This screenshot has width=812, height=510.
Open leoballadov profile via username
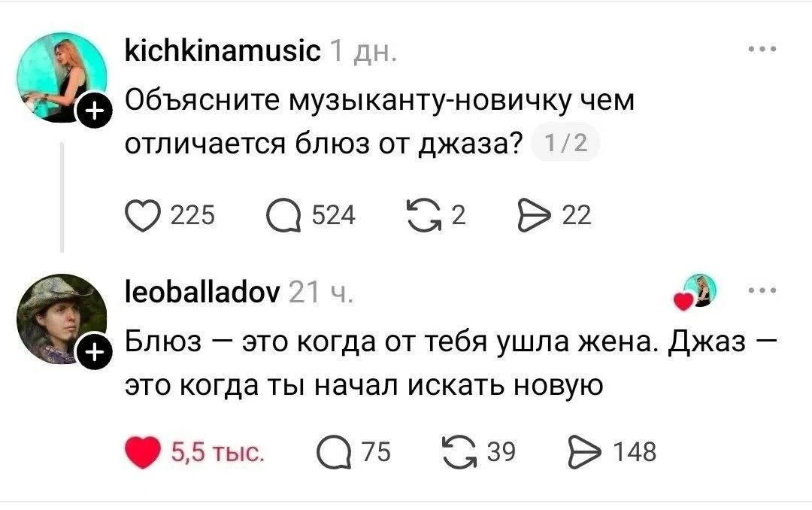tap(203, 293)
